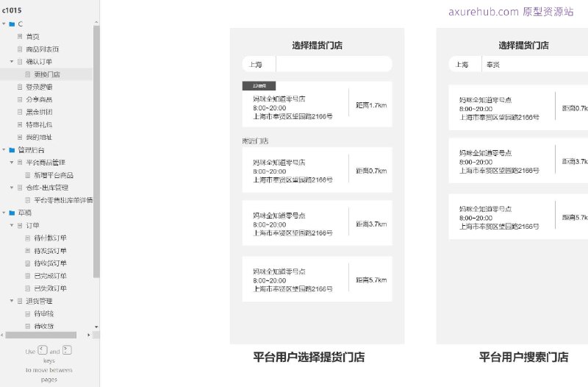Click the page icon next to 特惠礼包
Screen dimensions: 588x387
coord(20,124)
